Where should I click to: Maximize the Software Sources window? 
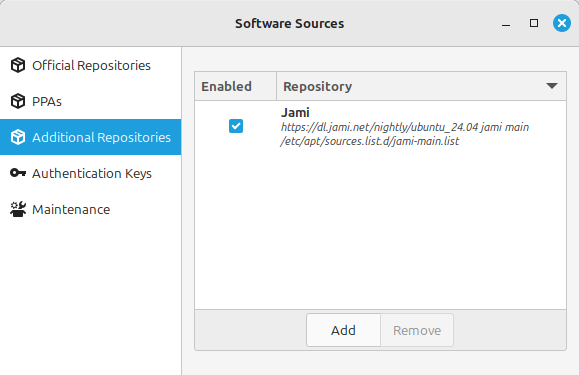point(534,23)
